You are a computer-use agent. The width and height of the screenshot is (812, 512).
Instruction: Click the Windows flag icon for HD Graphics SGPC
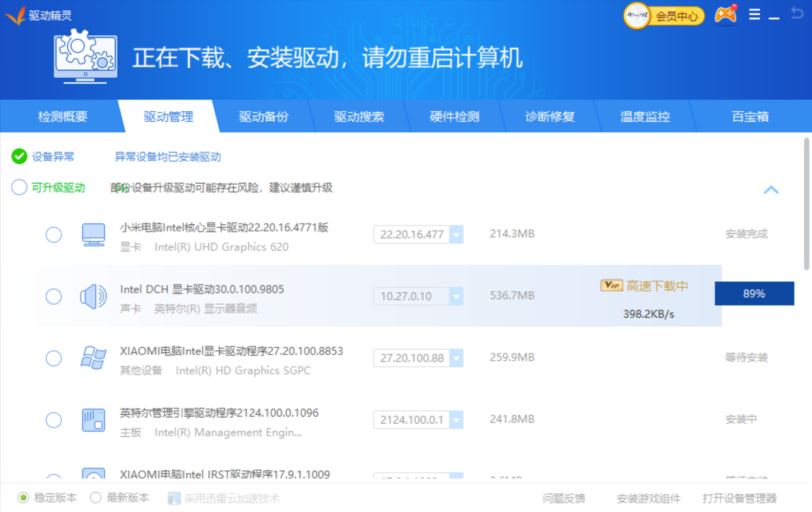point(94,358)
